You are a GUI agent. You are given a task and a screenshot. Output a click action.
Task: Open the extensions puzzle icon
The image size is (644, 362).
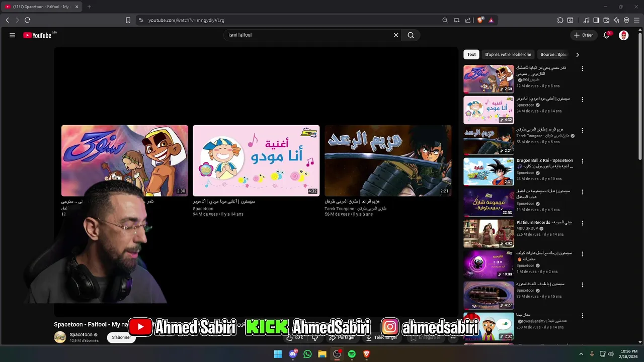[x=560, y=20]
